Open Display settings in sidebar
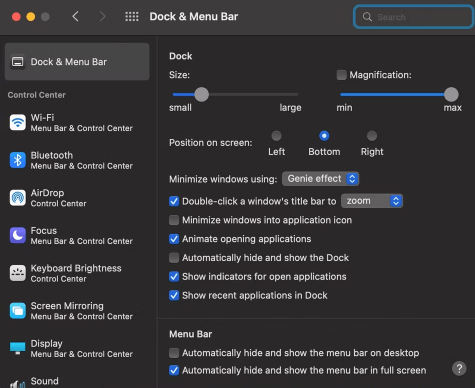Viewport: 475px width, 388px height. click(77, 348)
